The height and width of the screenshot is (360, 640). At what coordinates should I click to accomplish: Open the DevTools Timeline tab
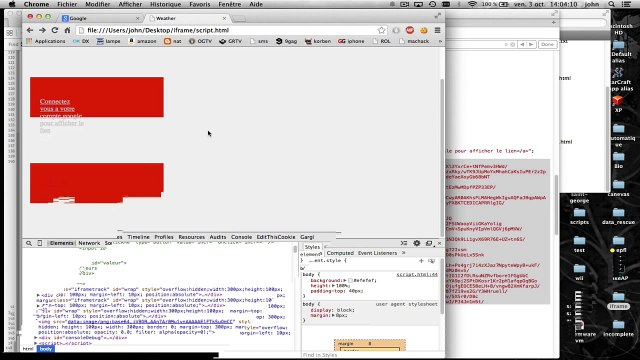tap(138, 237)
